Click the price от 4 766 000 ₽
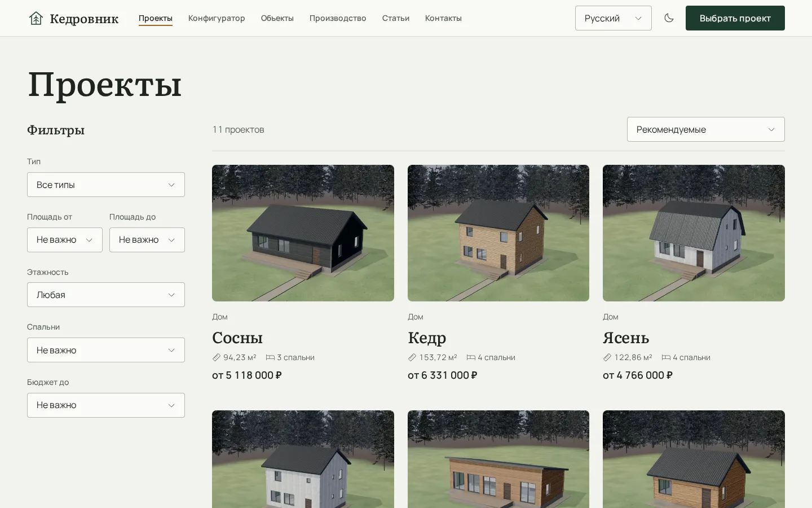Image resolution: width=812 pixels, height=508 pixels. coord(638,375)
